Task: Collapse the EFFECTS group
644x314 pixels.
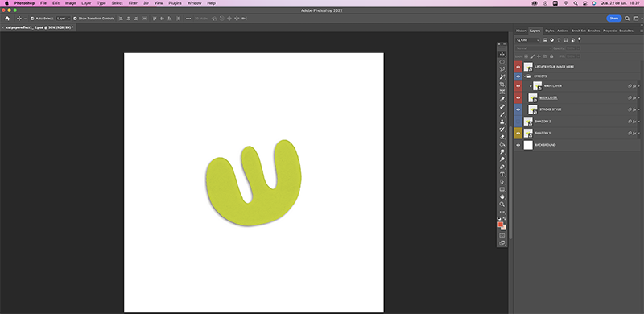Action: [x=525, y=76]
